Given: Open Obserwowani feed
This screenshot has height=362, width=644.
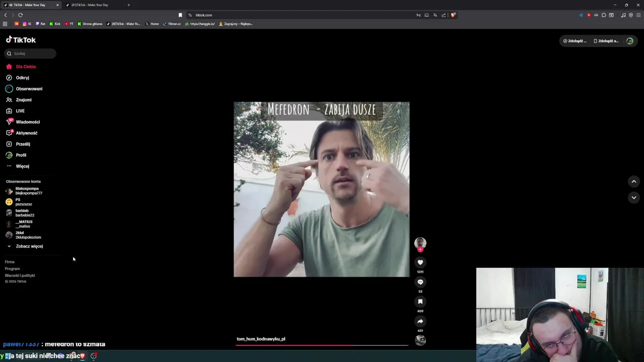Looking at the screenshot, I should [x=24, y=89].
